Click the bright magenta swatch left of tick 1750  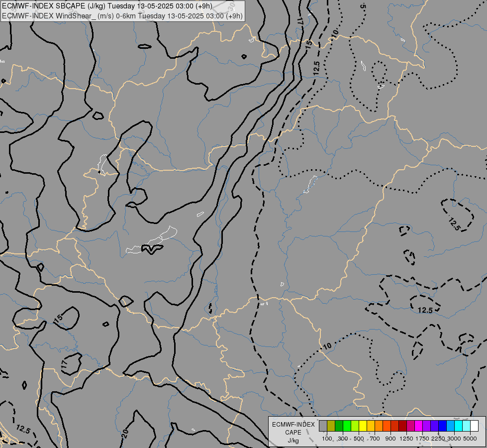point(418,426)
